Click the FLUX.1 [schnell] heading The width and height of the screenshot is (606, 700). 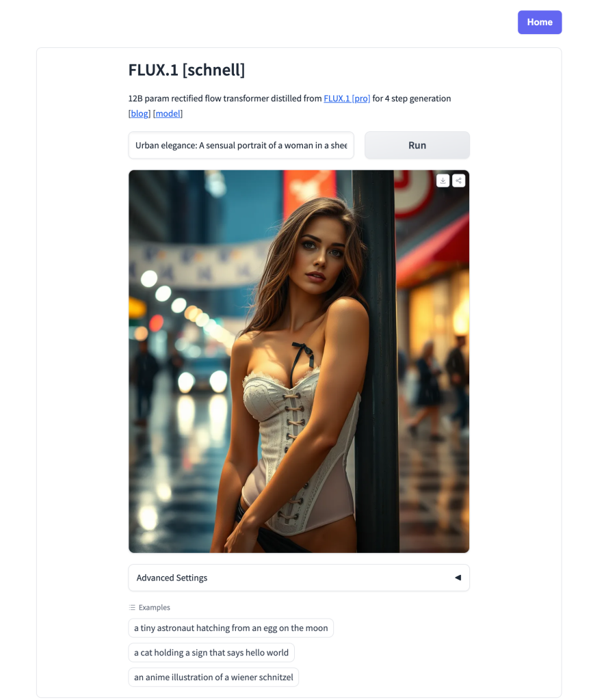(187, 70)
